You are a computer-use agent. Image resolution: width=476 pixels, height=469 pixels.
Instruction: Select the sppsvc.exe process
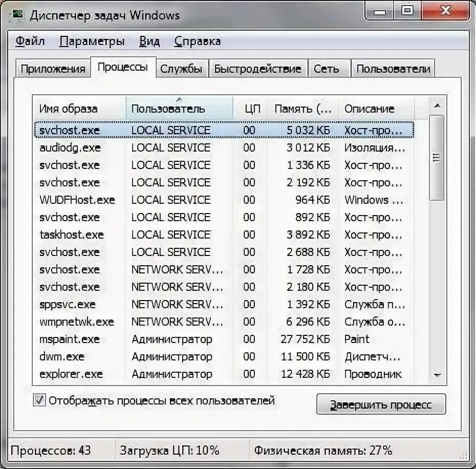[x=224, y=304]
